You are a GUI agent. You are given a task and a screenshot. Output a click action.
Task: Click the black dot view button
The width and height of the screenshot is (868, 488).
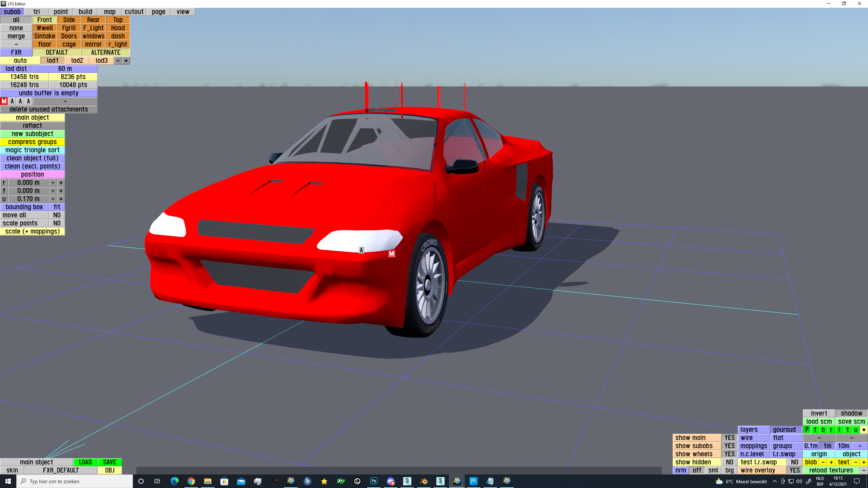click(864, 430)
